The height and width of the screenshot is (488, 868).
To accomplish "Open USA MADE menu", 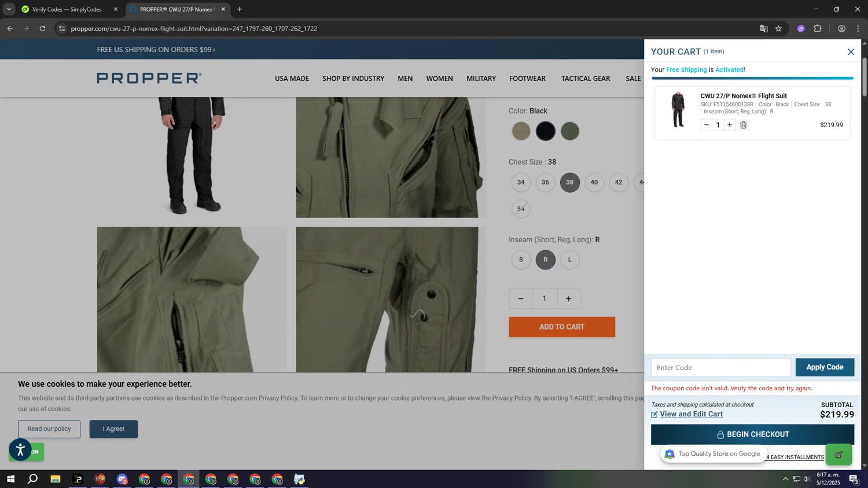I will (x=292, y=79).
